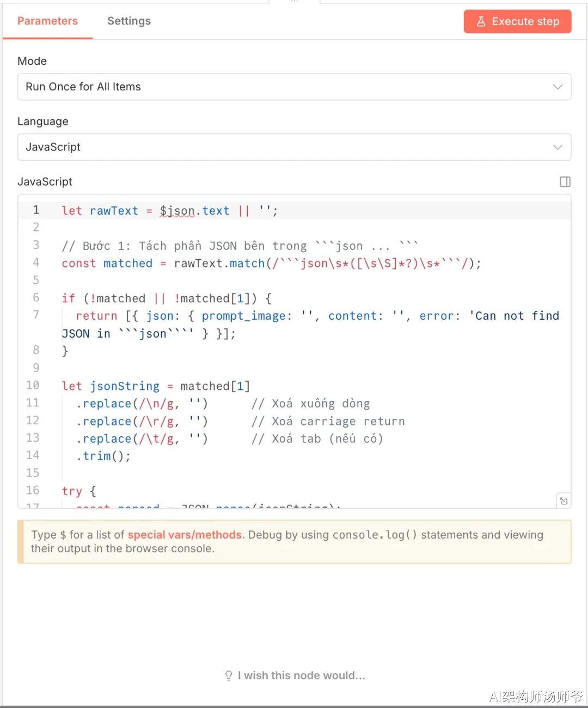The width and height of the screenshot is (588, 708).
Task: Click the try statement on line 16
Action: [72, 491]
